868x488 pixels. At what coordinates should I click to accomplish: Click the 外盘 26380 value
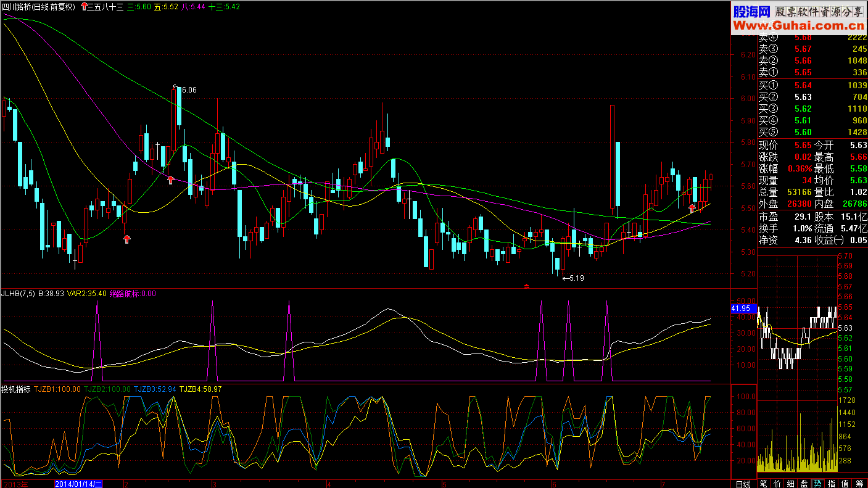[x=800, y=204]
